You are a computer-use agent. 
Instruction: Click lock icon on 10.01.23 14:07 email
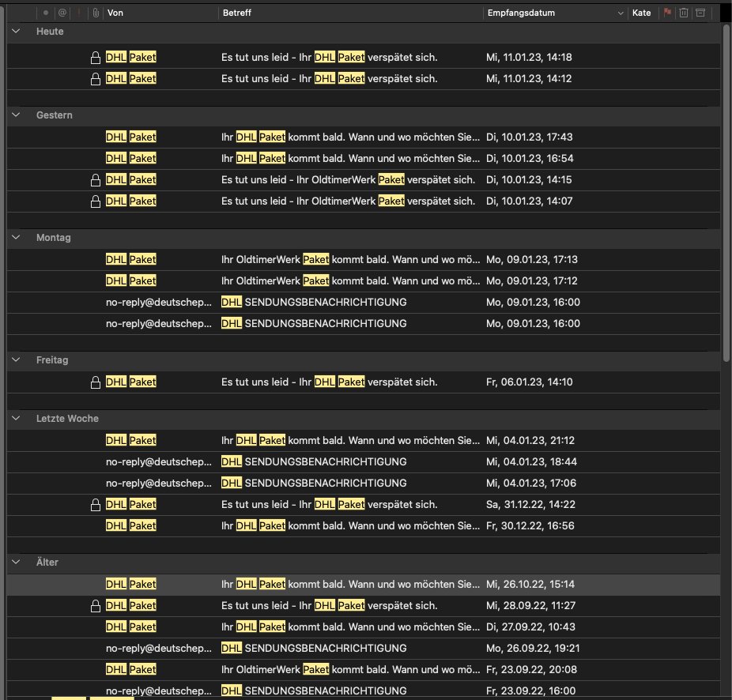click(x=95, y=201)
